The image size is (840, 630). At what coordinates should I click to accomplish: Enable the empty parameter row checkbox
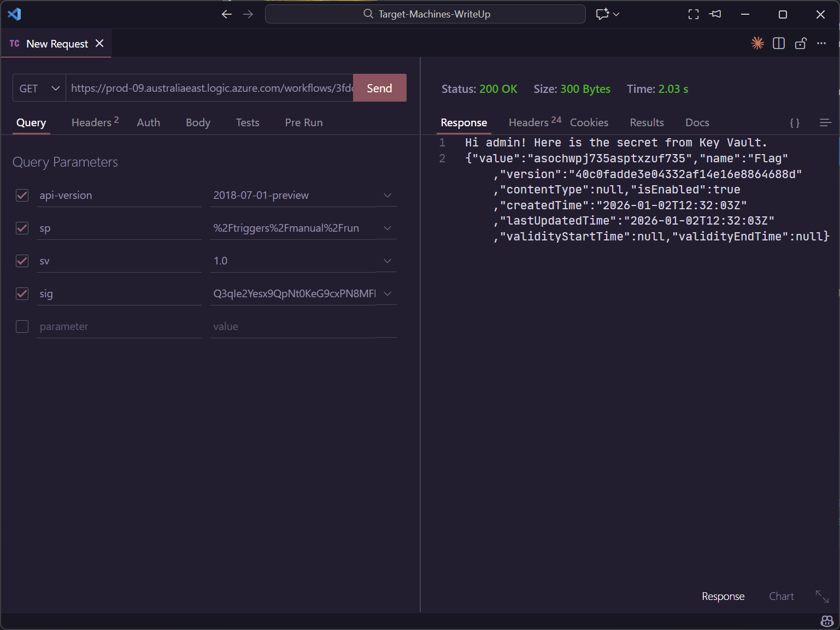click(x=22, y=327)
